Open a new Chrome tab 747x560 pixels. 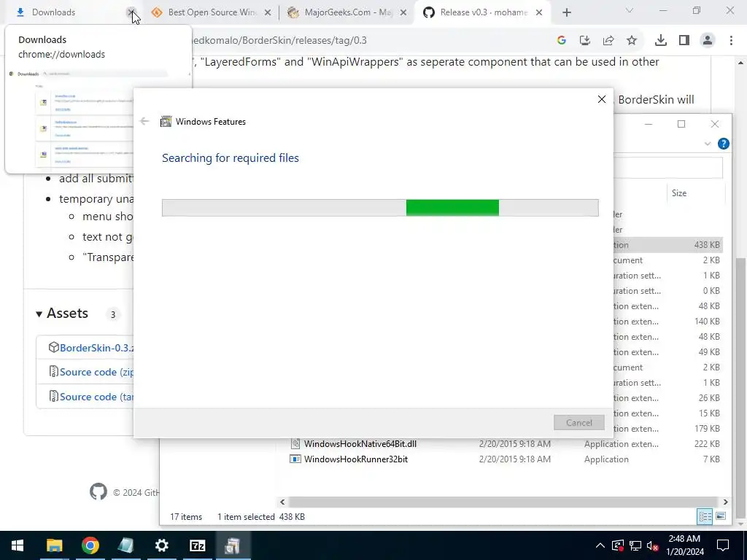pyautogui.click(x=566, y=12)
